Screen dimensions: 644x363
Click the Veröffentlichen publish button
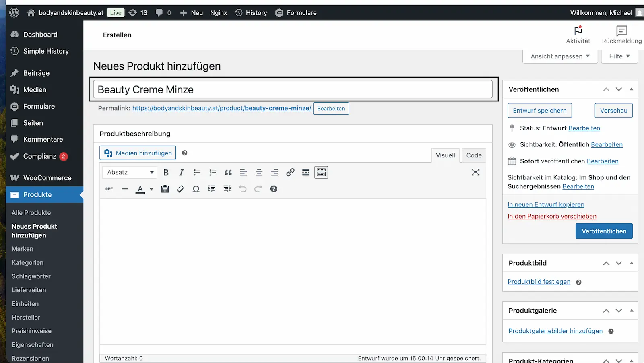pyautogui.click(x=604, y=231)
